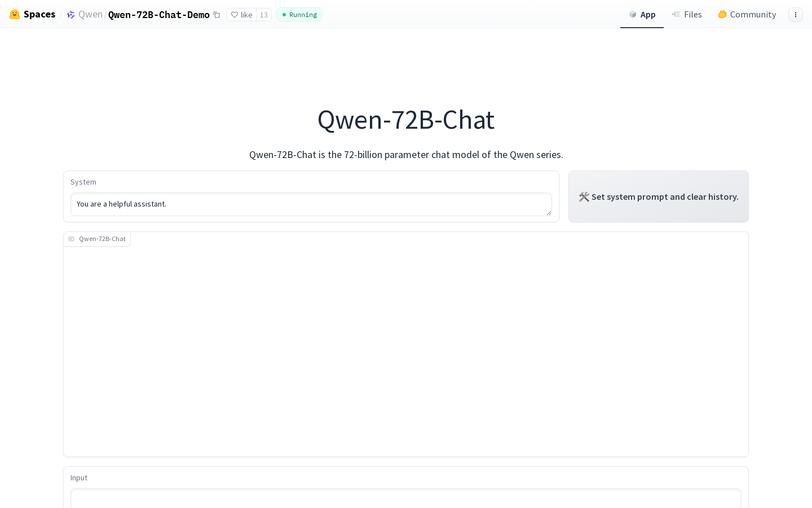Screen dimensions: 812x508
Task: Click the Running status badge
Action: pos(299,15)
